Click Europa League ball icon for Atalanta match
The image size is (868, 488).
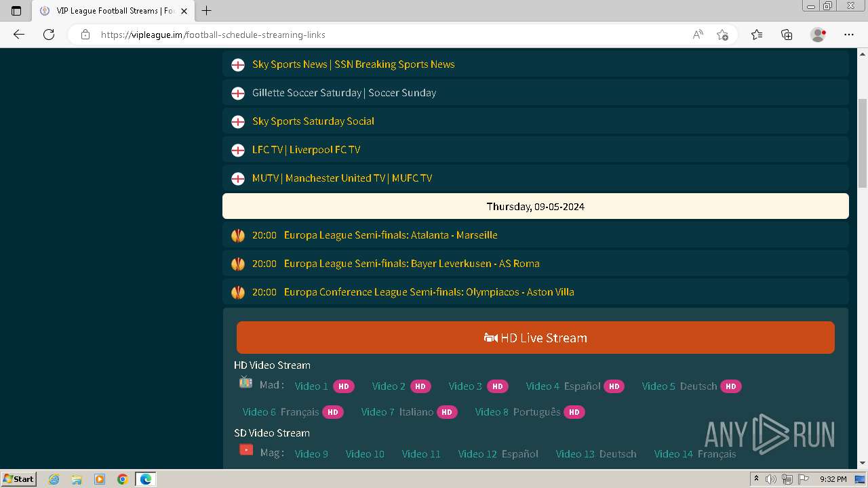[x=238, y=235]
